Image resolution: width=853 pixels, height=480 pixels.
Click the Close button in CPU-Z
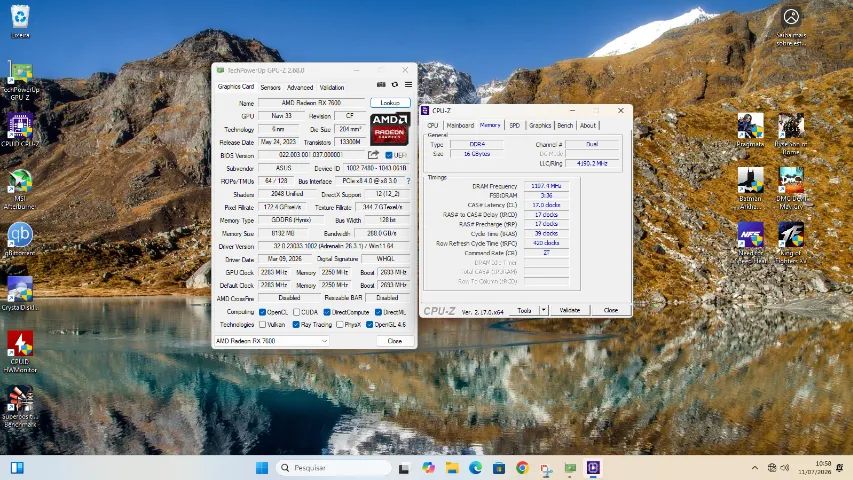(x=611, y=310)
